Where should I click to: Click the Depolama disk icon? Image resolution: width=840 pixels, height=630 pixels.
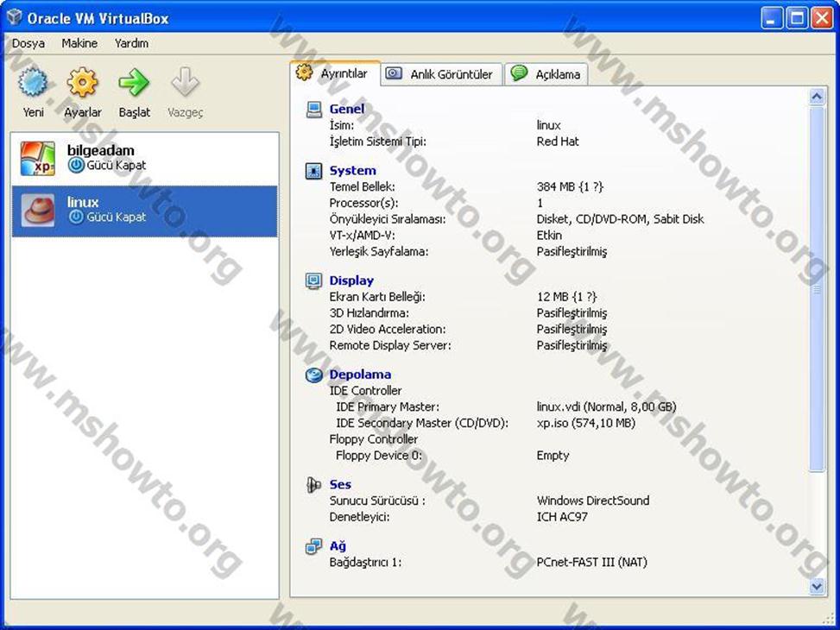tap(314, 375)
